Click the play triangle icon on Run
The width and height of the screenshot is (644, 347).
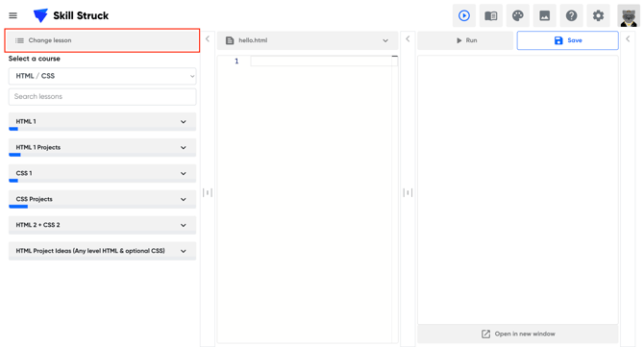459,40
